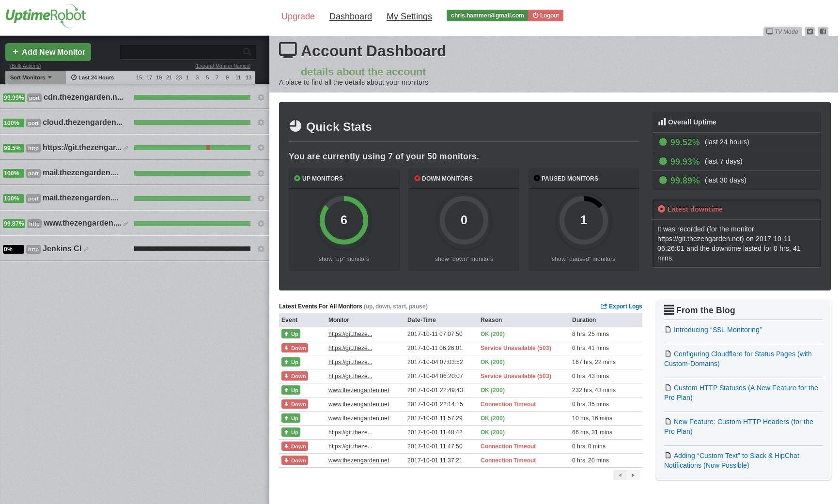This screenshot has width=840, height=504.
Task: Select the Jenkins CI monitor
Action: click(62, 249)
